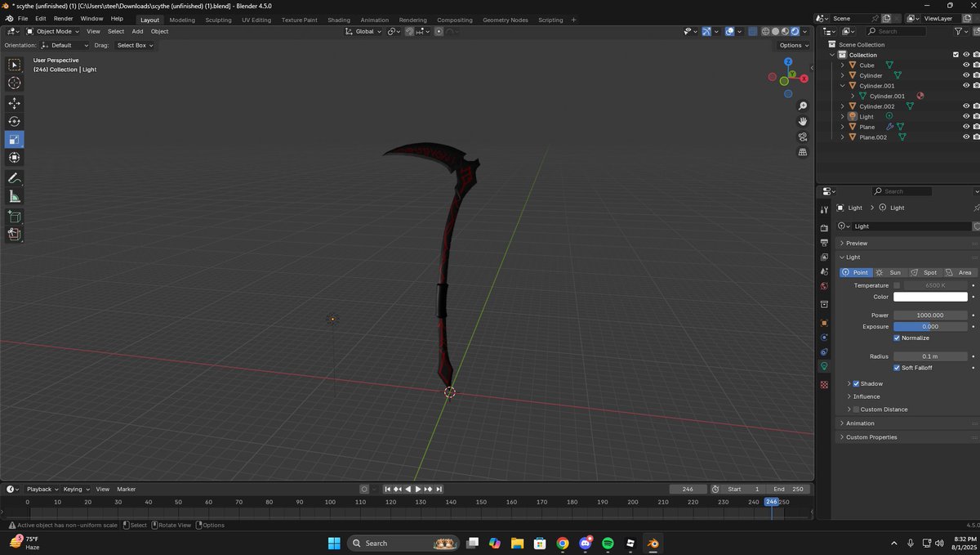Select the Add Cube tool
The height and width of the screenshot is (555, 980).
[x=15, y=217]
